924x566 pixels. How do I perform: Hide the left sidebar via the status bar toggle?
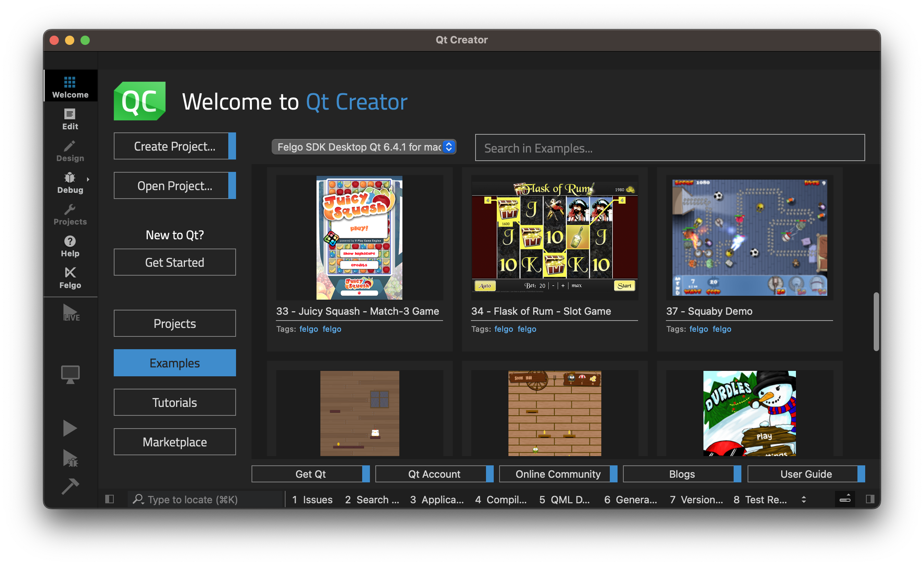click(x=110, y=499)
